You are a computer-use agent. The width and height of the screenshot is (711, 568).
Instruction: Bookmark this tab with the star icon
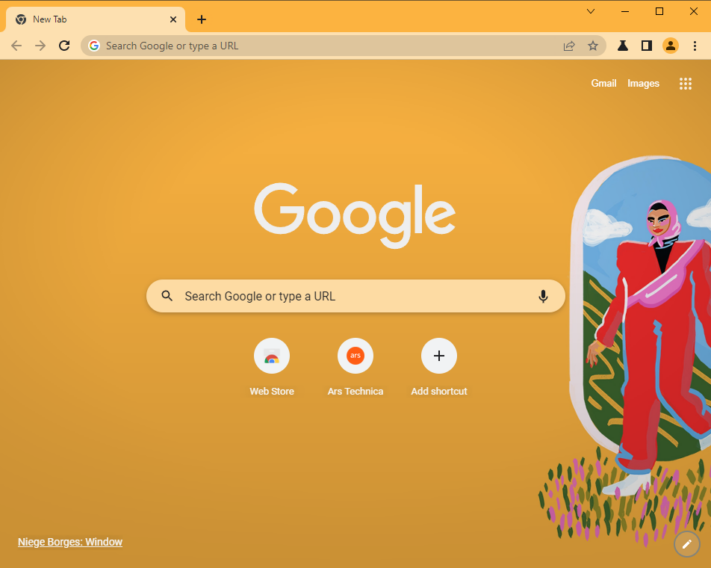(x=593, y=46)
